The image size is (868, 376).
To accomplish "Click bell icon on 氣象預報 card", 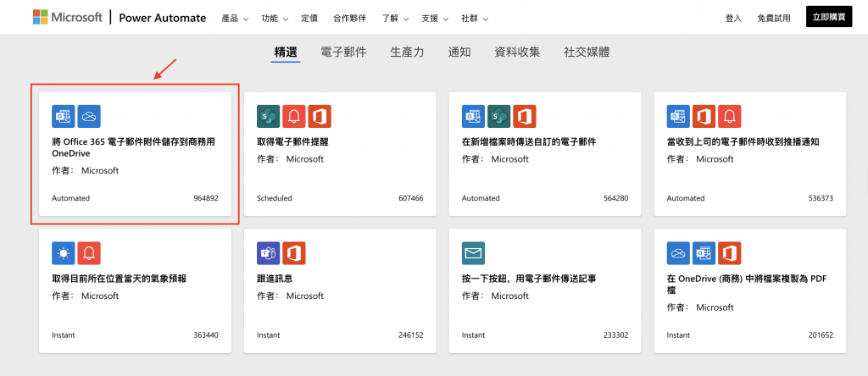I will (x=89, y=252).
